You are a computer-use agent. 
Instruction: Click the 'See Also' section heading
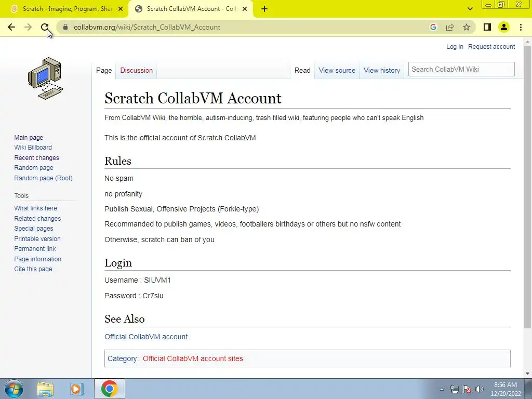click(x=125, y=319)
